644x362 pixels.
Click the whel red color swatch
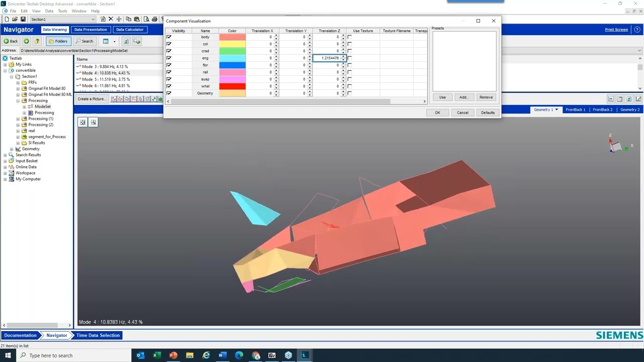coord(232,86)
